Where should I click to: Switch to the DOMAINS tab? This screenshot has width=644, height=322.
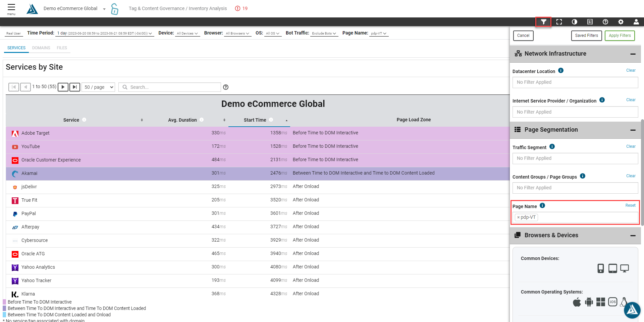(41, 48)
